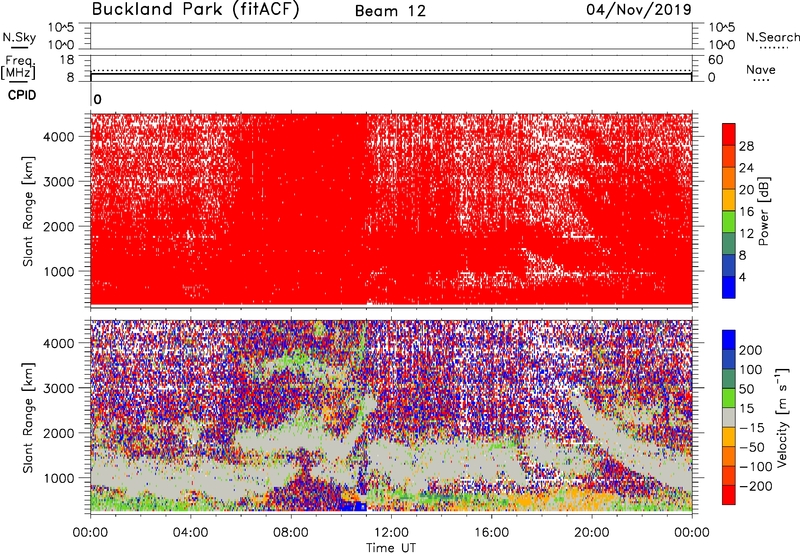
Task: Click the 'Beam 12' label
Action: (x=390, y=11)
